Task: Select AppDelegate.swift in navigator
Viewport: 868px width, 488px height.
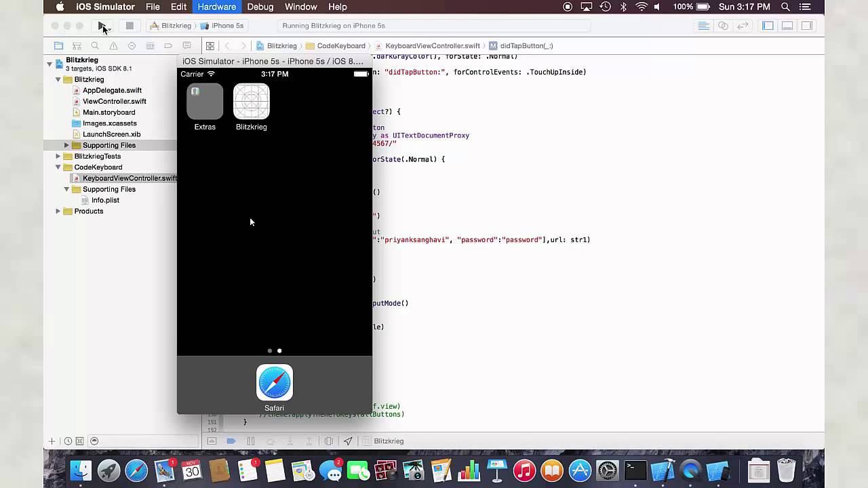Action: click(x=112, y=90)
